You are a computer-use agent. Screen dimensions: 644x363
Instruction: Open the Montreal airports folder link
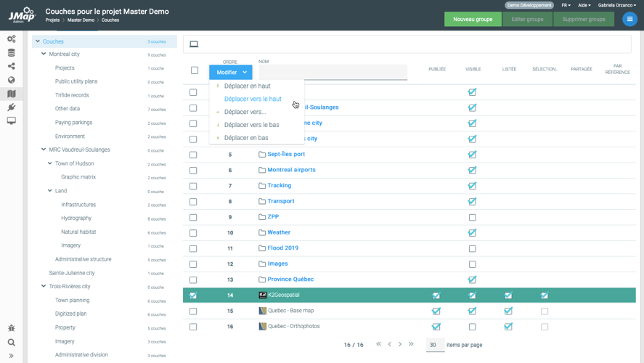click(x=291, y=170)
